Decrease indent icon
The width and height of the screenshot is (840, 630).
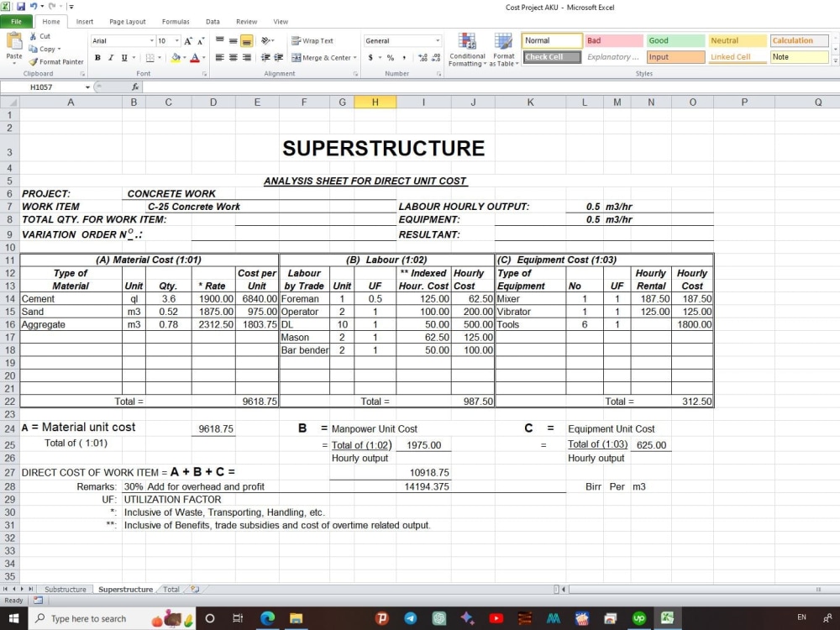tap(265, 57)
